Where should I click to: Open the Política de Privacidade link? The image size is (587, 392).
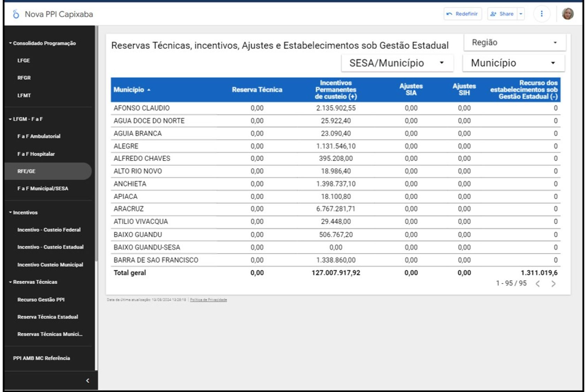tap(208, 300)
